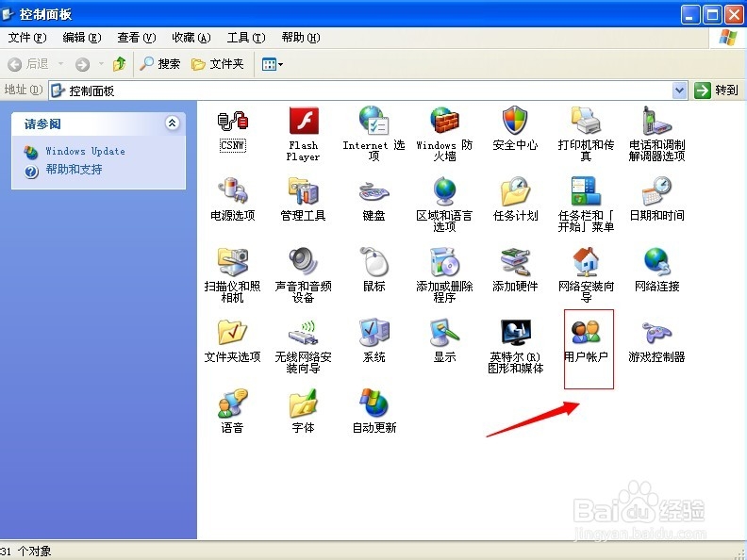
Task: Open 网络连接 icon
Action: [x=656, y=261]
